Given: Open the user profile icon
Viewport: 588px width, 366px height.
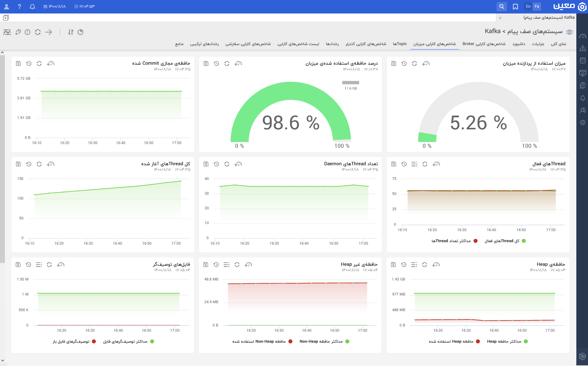Looking at the screenshot, I should [6, 6].
